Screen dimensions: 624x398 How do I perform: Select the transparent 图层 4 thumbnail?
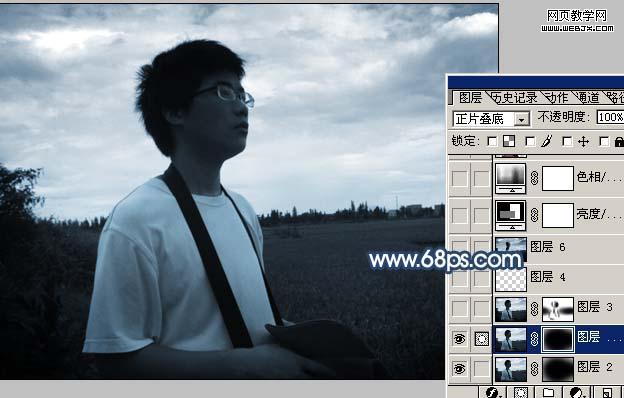tap(511, 279)
